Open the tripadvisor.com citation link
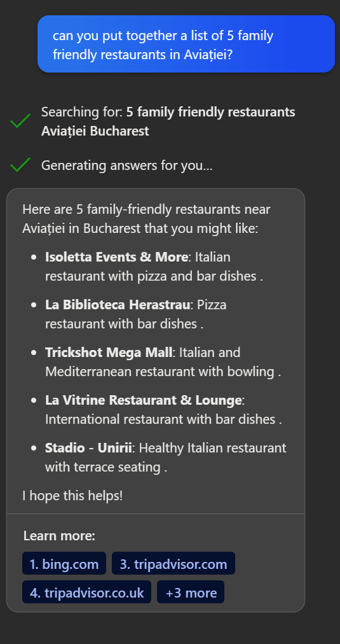 pyautogui.click(x=173, y=564)
